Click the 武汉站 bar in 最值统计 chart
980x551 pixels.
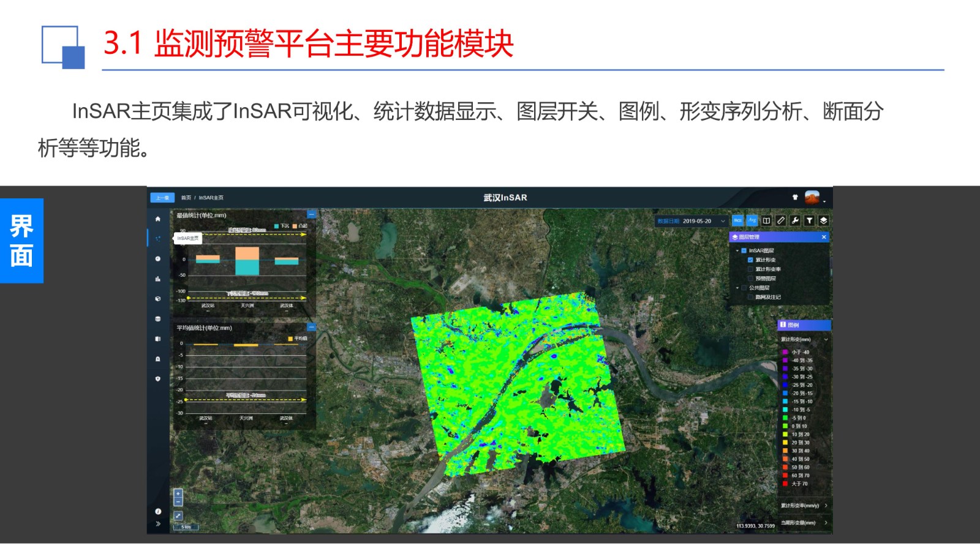(x=208, y=259)
